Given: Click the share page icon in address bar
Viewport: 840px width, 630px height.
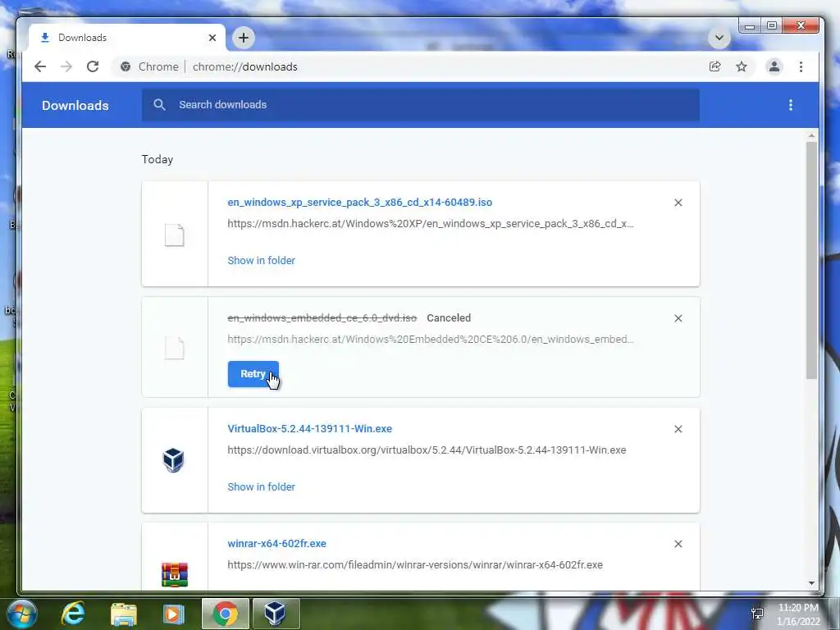Looking at the screenshot, I should point(714,66).
